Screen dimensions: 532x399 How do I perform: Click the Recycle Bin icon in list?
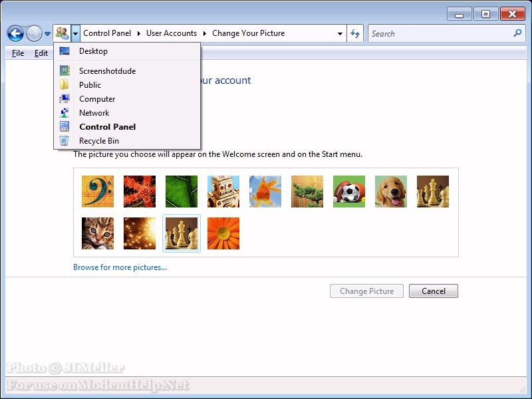(x=64, y=140)
